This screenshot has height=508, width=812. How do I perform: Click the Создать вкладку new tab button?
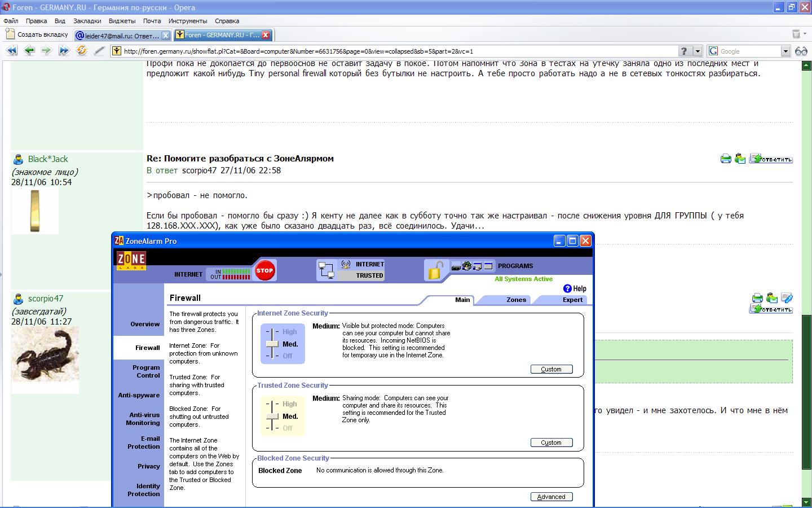click(37, 34)
